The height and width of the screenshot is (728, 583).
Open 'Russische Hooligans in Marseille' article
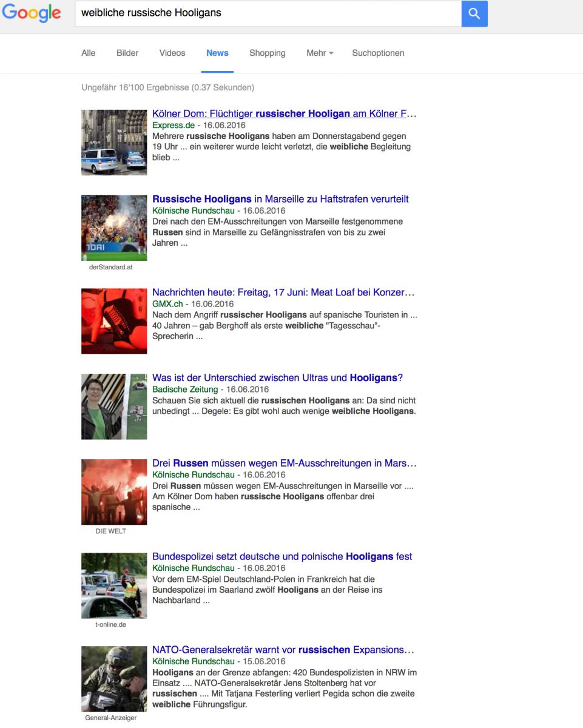280,199
